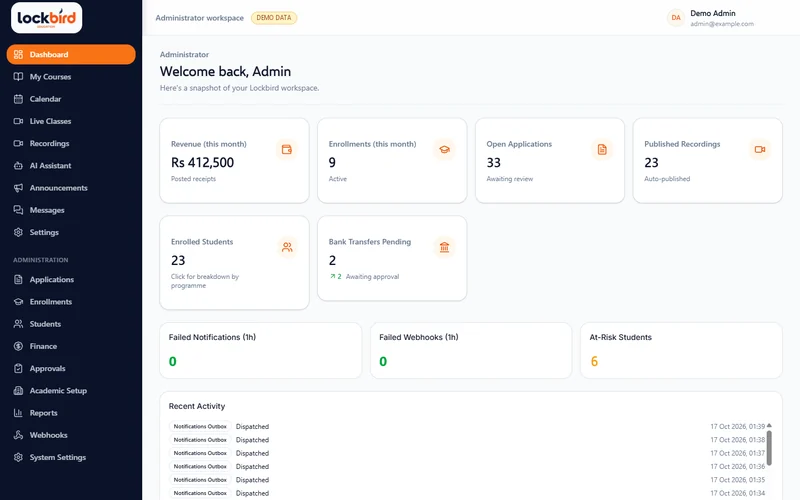Image resolution: width=800 pixels, height=500 pixels.
Task: Click the Open Applications count 33
Action: [493, 163]
